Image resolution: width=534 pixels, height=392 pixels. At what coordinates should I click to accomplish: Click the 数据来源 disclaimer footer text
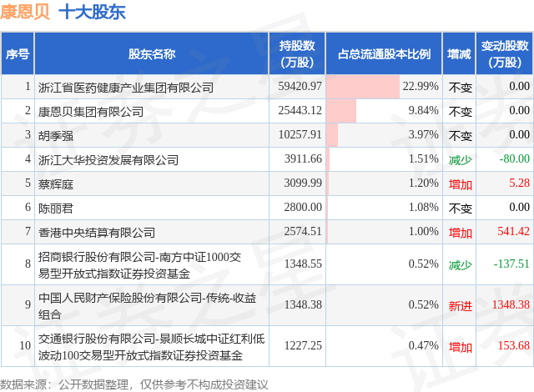(x=134, y=384)
